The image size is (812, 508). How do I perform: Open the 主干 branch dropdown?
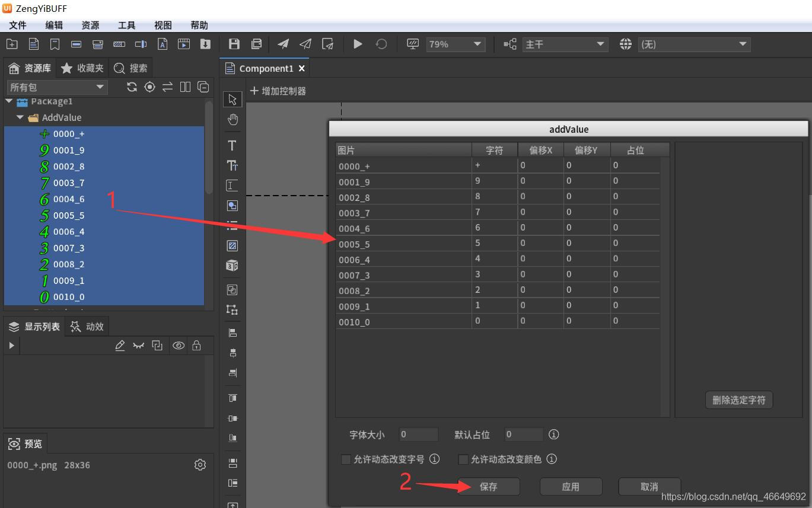[x=565, y=44]
